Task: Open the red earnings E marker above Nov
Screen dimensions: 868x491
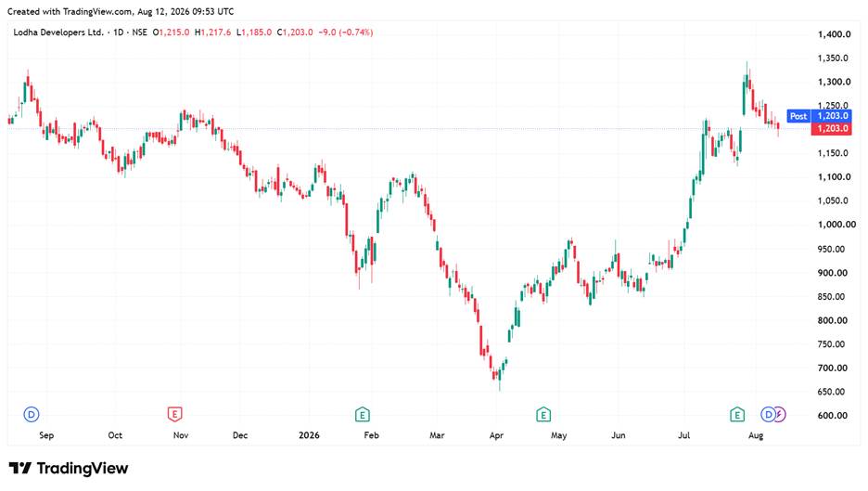Action: tap(175, 414)
